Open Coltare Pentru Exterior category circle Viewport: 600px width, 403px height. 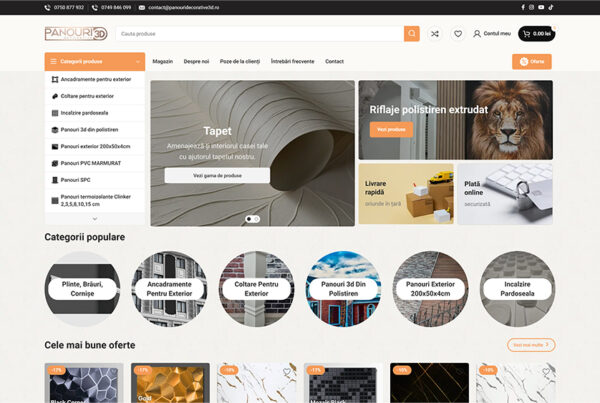point(258,289)
